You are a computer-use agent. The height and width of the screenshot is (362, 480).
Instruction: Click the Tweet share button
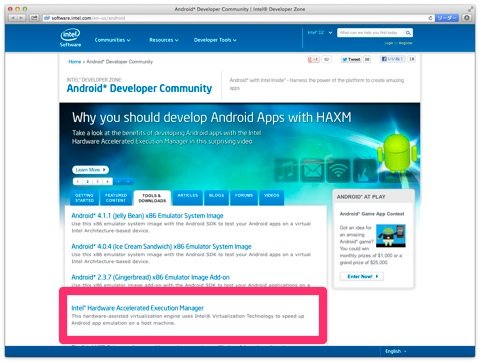coord(351,59)
